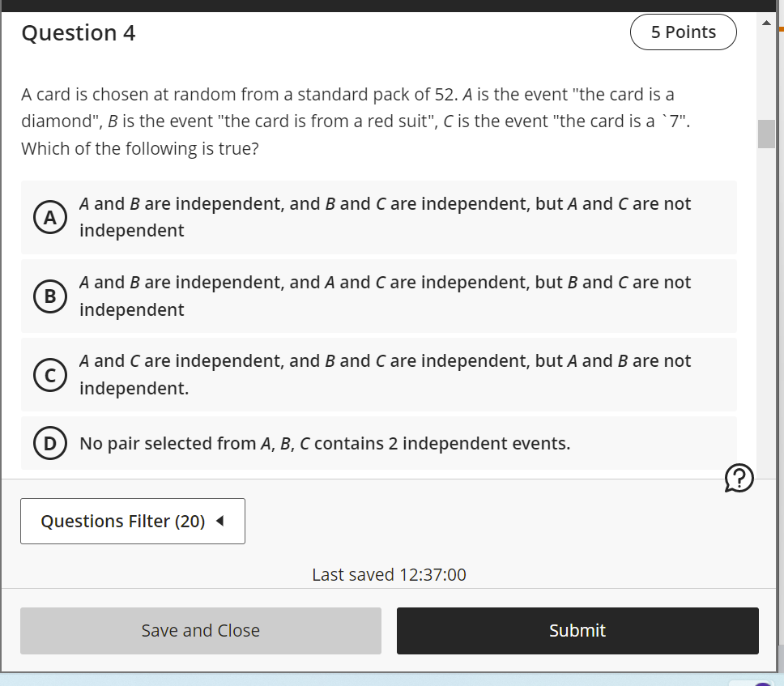Open the help question-mark icon
This screenshot has width=784, height=686.
tap(738, 479)
